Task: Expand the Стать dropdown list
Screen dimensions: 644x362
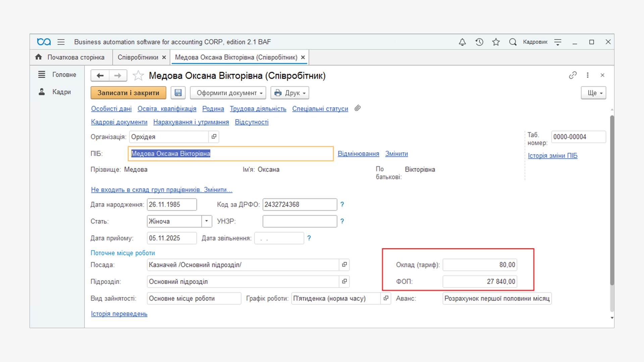Action: click(207, 221)
